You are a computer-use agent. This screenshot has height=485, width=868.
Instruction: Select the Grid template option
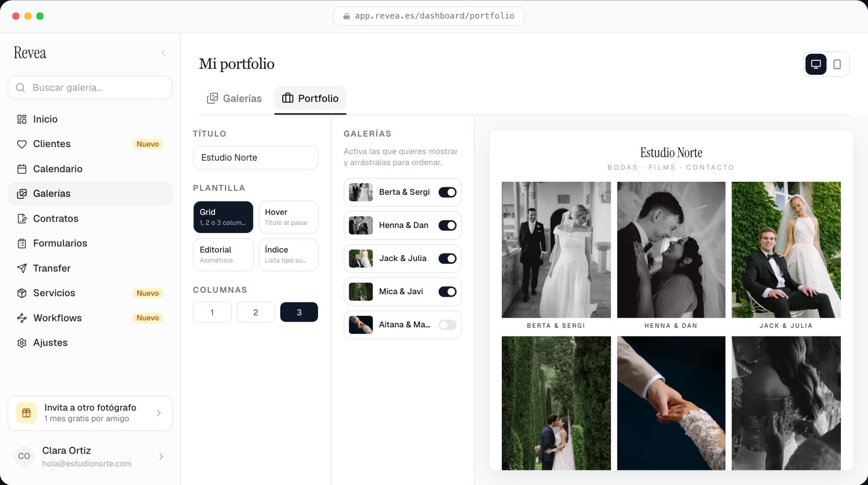pyautogui.click(x=223, y=217)
